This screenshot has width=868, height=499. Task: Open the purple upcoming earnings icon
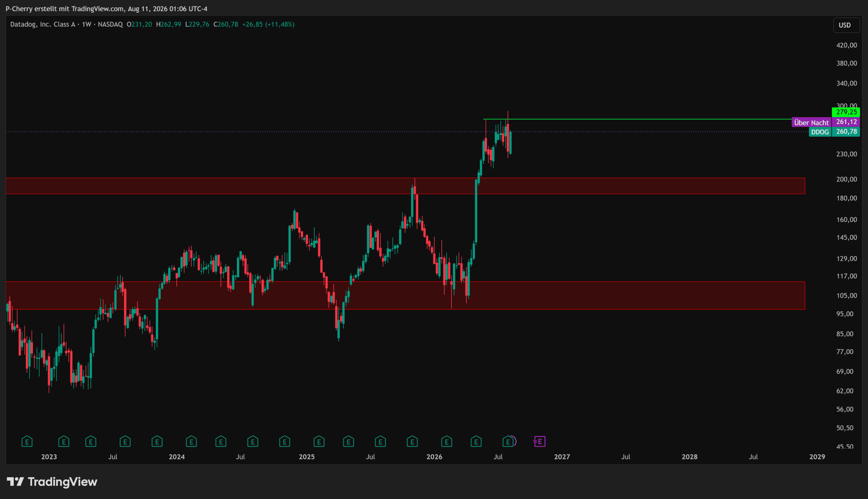539,441
